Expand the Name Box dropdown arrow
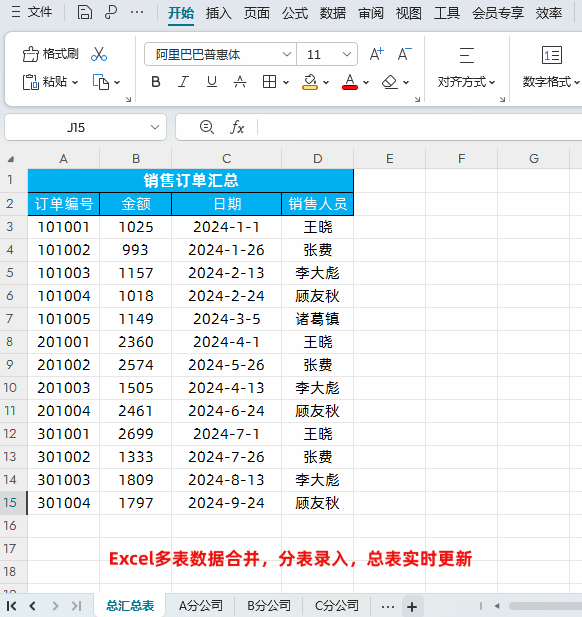The height and width of the screenshot is (617, 582). pyautogui.click(x=155, y=127)
